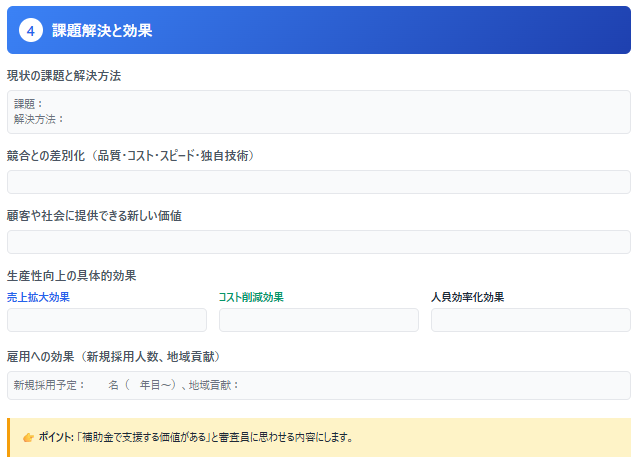Click the 現状の課題と解決方法 label
Screen dimensions: 636x463
click(x=64, y=76)
